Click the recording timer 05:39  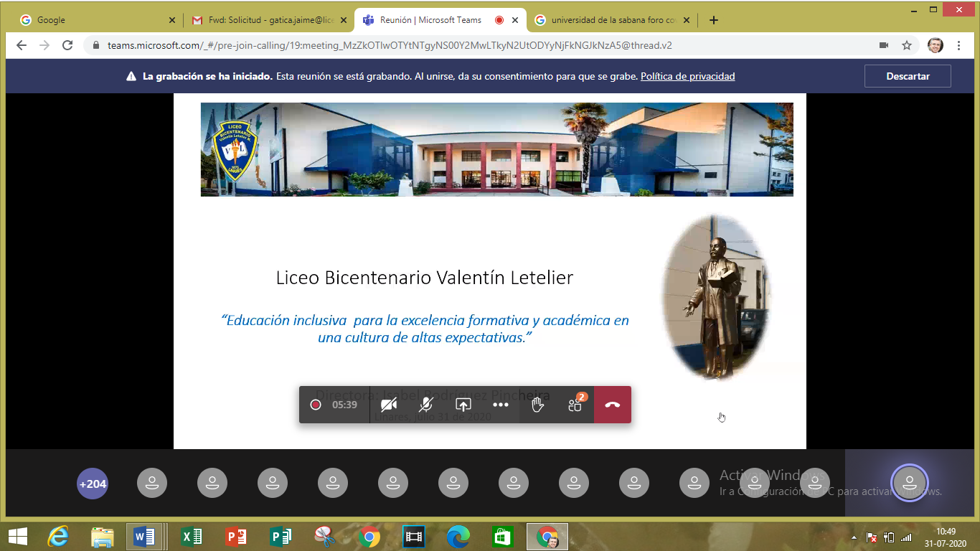click(x=344, y=405)
